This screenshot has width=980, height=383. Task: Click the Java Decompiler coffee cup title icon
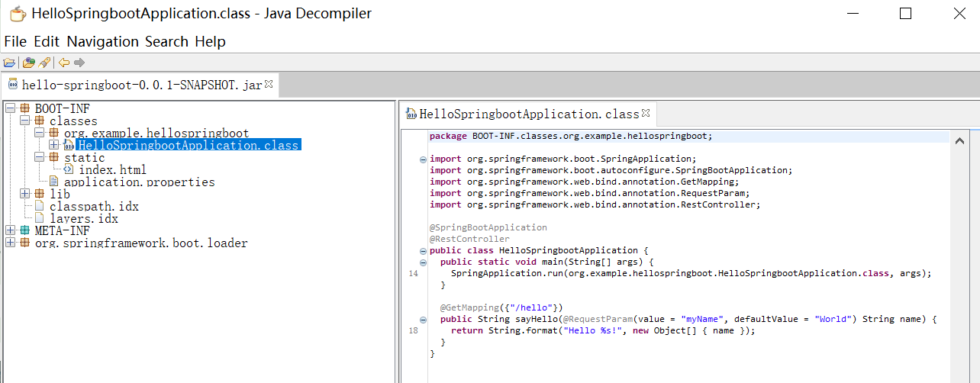click(x=17, y=14)
